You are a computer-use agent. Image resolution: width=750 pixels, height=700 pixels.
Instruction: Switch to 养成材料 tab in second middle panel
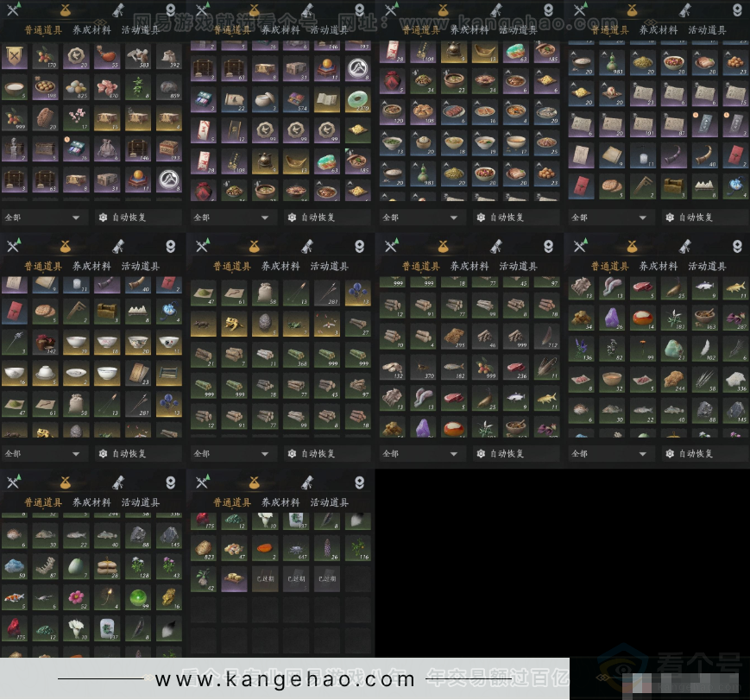pyautogui.click(x=280, y=267)
